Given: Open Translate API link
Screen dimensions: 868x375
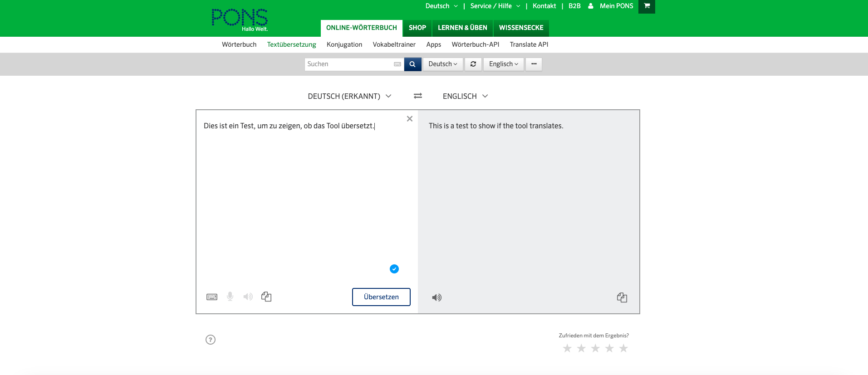Looking at the screenshot, I should click(x=529, y=44).
